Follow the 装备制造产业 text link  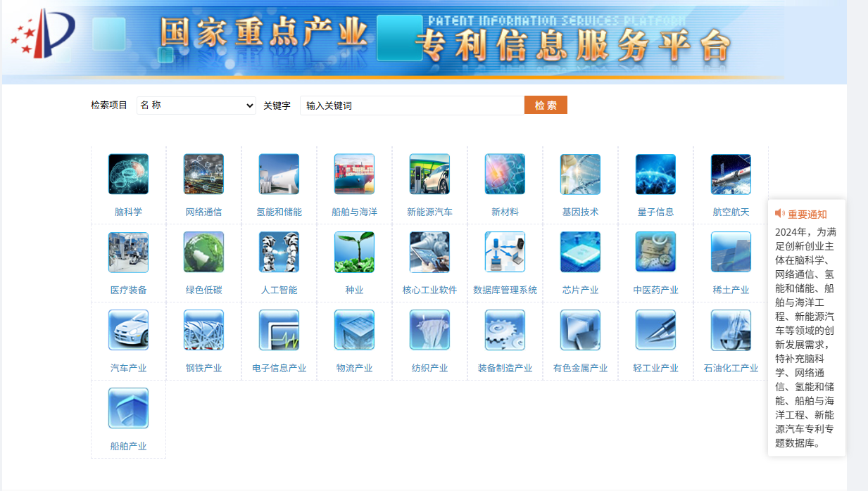coord(505,368)
